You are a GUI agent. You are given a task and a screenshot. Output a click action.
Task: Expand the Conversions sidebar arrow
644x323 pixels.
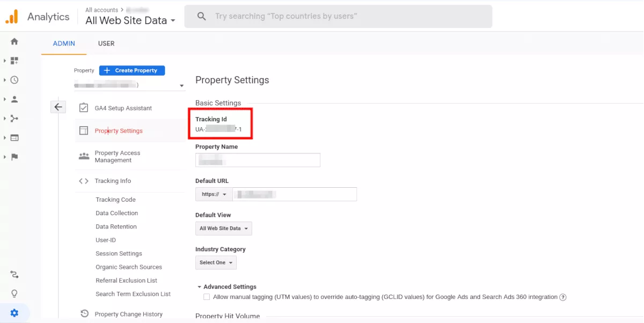coord(5,157)
